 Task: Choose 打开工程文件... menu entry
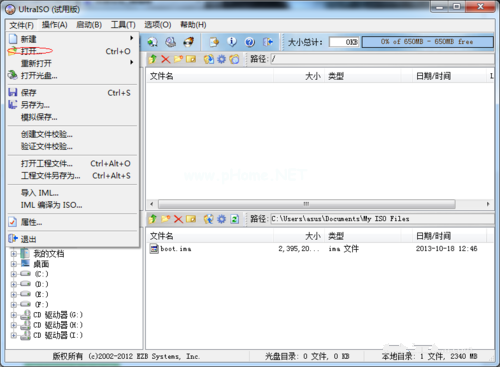click(x=73, y=163)
